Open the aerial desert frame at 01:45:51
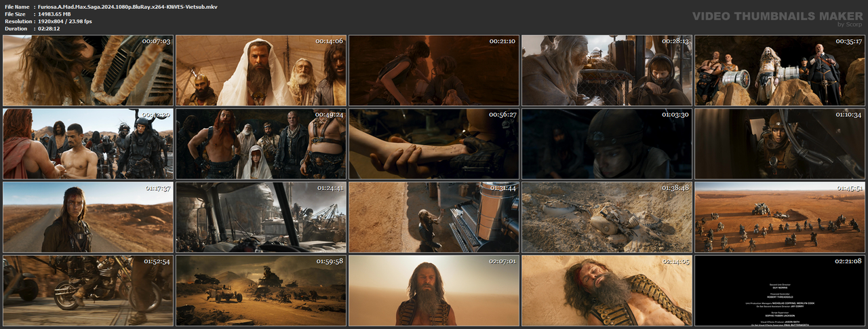Image resolution: width=868 pixels, height=329 pixels. (x=780, y=217)
